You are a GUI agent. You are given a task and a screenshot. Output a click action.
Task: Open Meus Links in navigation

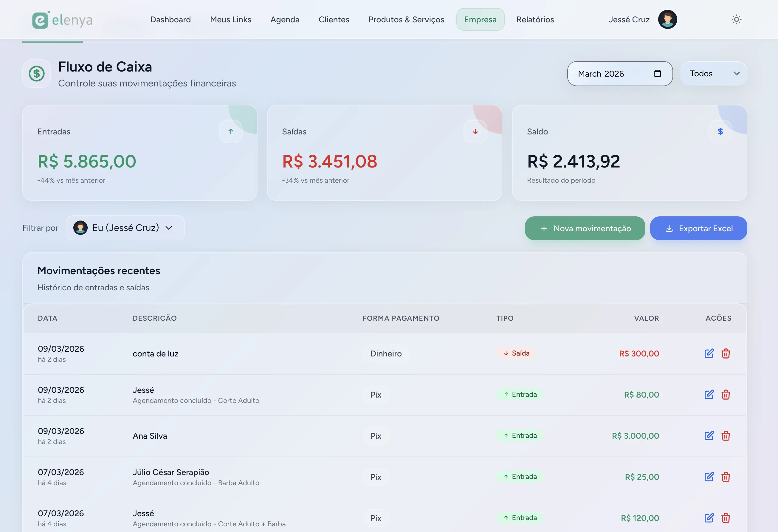point(231,19)
